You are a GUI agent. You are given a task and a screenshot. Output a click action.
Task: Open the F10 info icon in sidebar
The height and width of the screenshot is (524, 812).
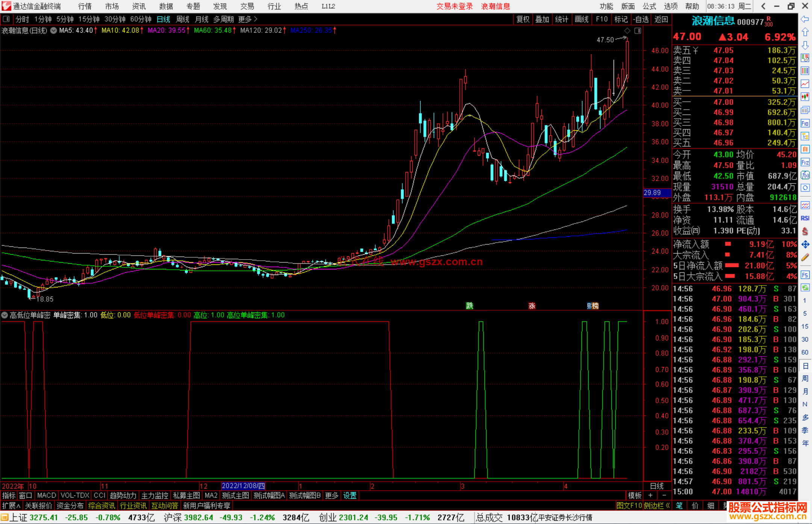805,123
